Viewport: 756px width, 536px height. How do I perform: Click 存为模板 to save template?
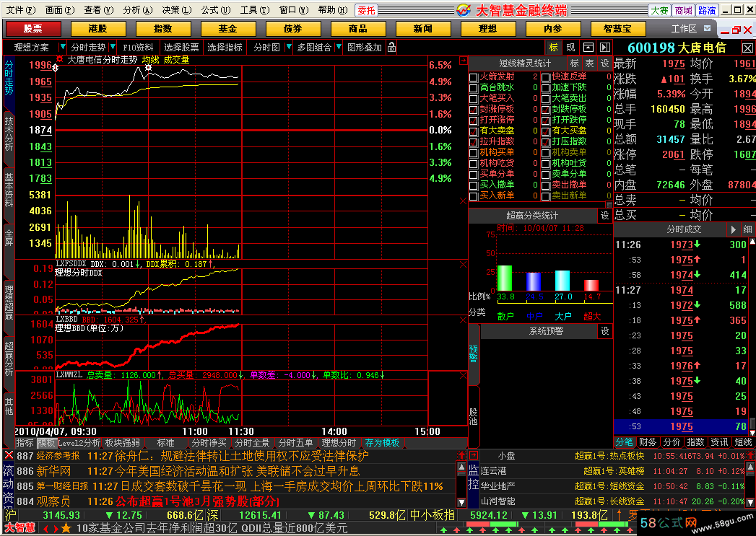coord(383,442)
